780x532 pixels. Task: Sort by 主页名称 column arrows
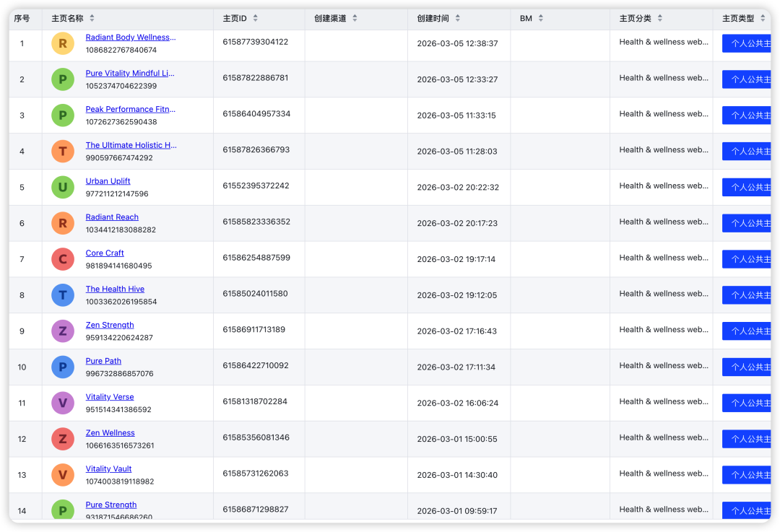(x=92, y=18)
